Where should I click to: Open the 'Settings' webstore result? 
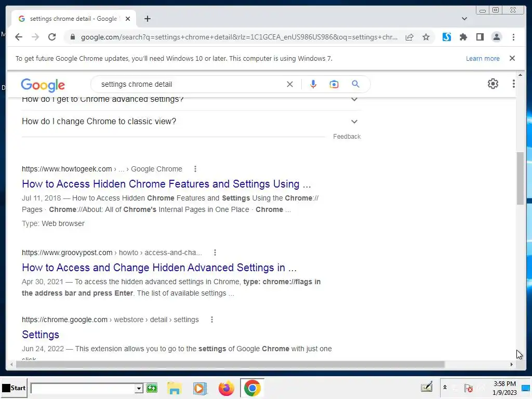(x=41, y=335)
